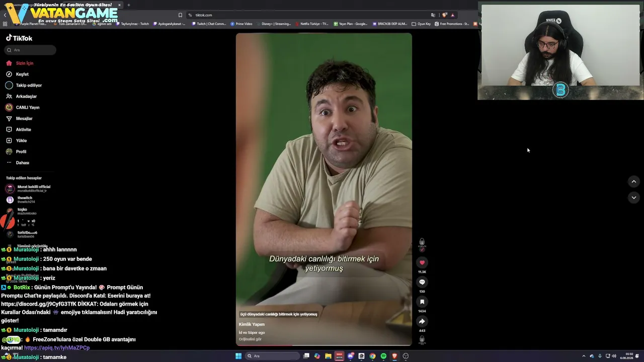This screenshot has height=362, width=644.
Task: Open Task View on the taskbar
Action: click(306, 356)
